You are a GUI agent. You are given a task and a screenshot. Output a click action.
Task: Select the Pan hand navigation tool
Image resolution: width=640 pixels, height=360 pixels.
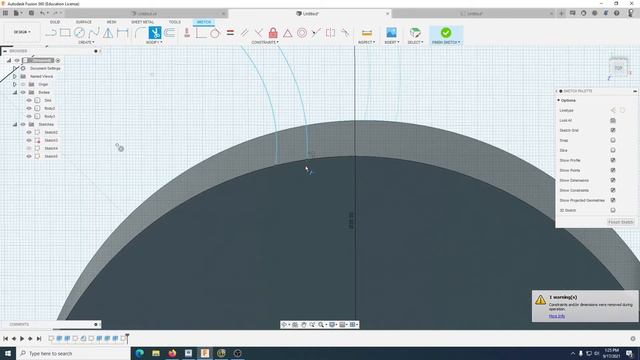(x=303, y=324)
